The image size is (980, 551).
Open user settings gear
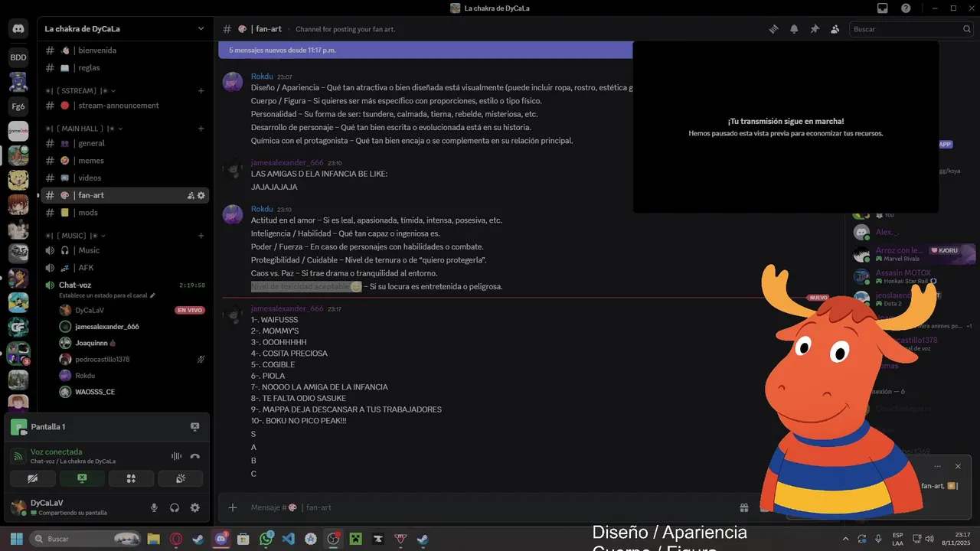pyautogui.click(x=195, y=507)
